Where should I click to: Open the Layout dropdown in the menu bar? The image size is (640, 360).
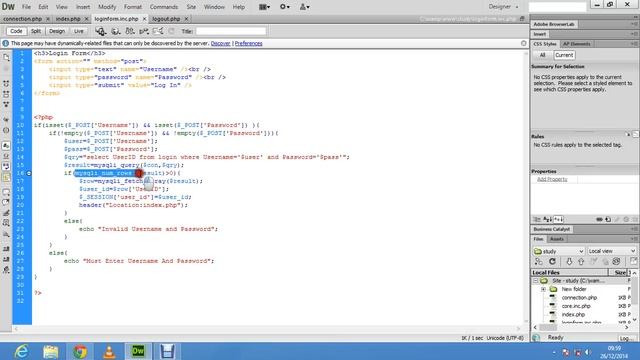pos(264,7)
